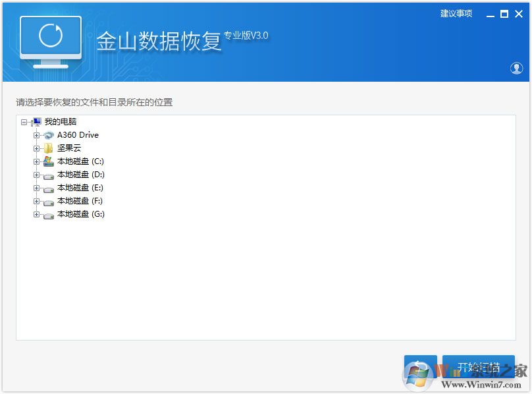This screenshot has width=532, height=394.
Task: Expand the A360 Drive tree node
Action: [37, 134]
